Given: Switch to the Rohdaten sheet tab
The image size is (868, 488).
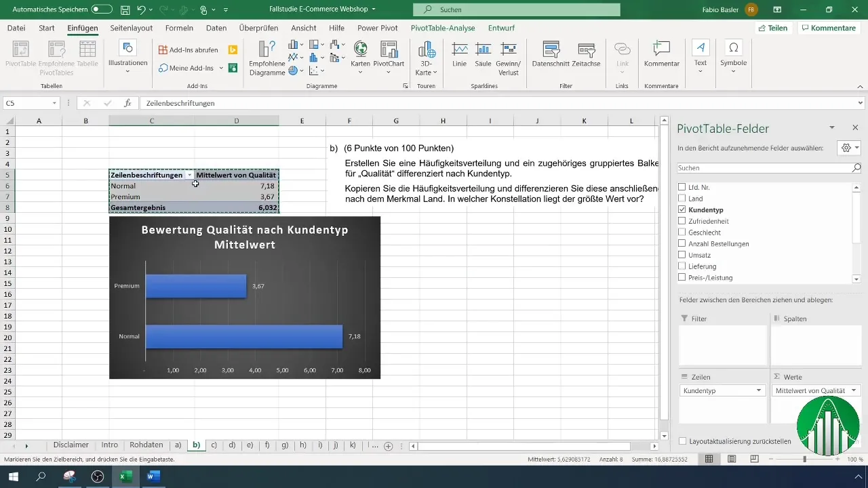Looking at the screenshot, I should coord(146,445).
